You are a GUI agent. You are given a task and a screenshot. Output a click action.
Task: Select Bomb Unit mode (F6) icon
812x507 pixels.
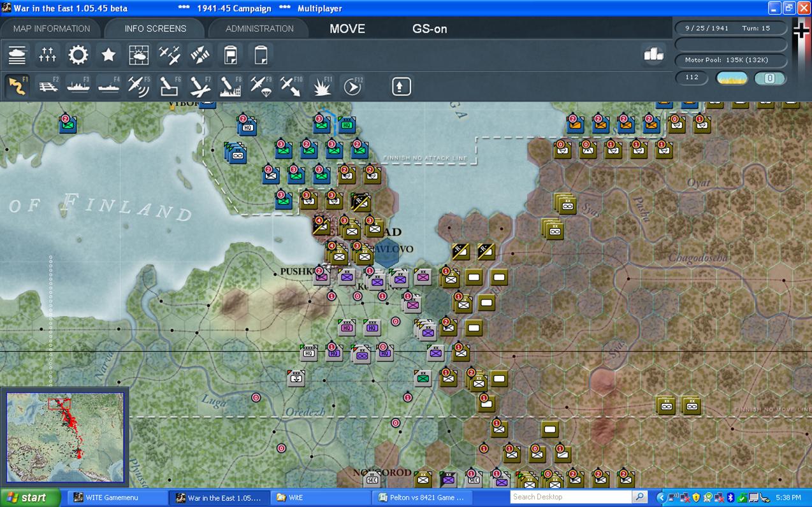170,86
